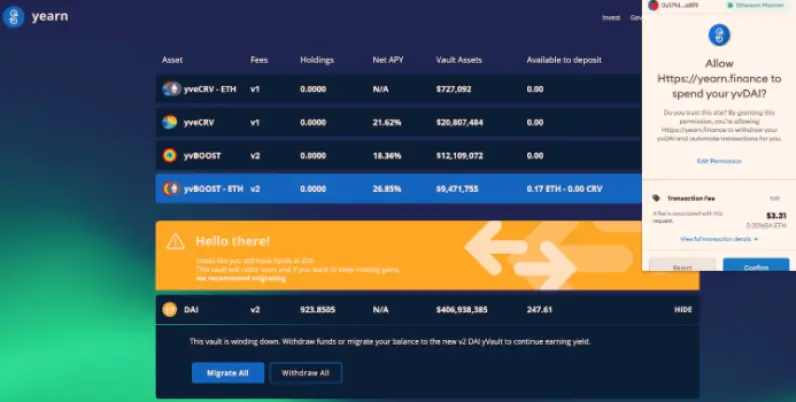796x402 pixels.
Task: Open the Ethereum Mainnet network selector
Action: (755, 5)
